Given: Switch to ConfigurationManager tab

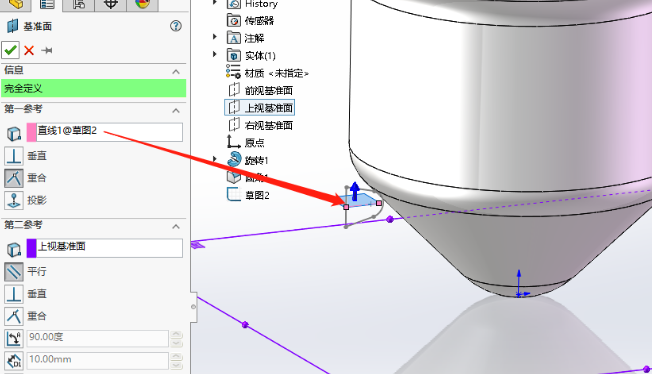Looking at the screenshot, I should click(78, 4).
